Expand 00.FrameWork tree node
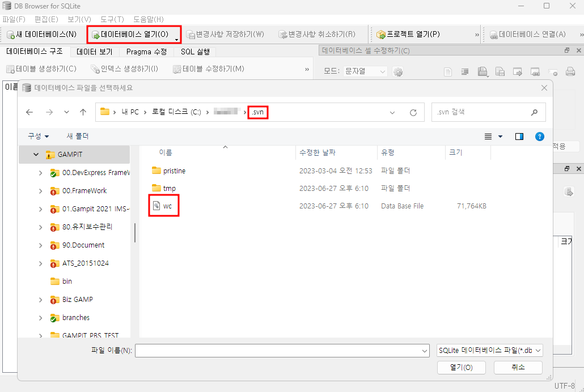This screenshot has height=392, width=584. 41,191
